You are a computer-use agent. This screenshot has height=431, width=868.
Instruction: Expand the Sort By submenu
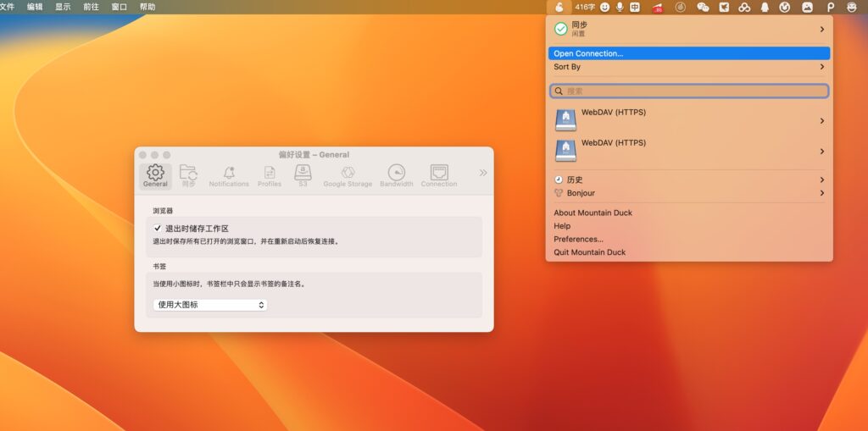click(689, 66)
